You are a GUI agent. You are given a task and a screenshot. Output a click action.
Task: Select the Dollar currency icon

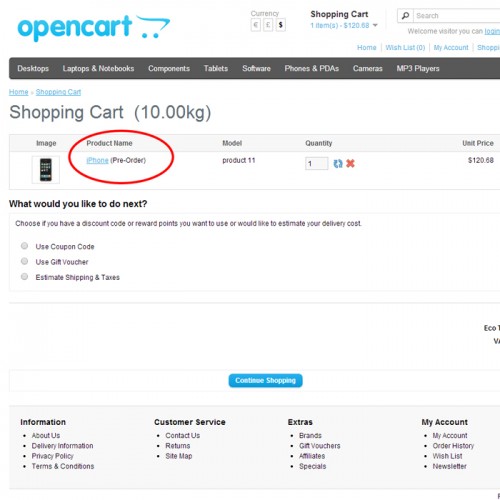281,25
